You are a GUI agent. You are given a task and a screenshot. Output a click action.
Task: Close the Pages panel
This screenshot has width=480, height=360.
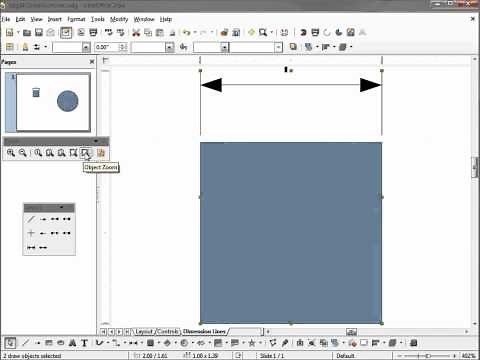pyautogui.click(x=92, y=62)
